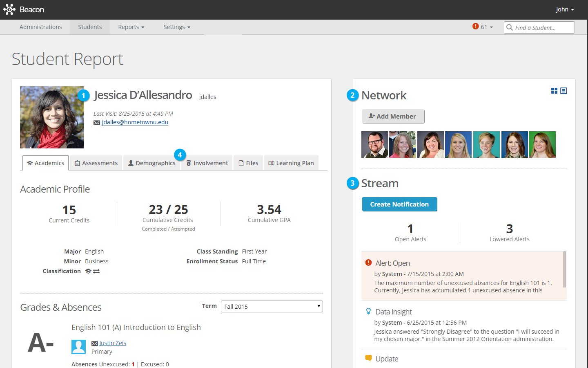Expand the Reports dropdown menu

click(131, 27)
